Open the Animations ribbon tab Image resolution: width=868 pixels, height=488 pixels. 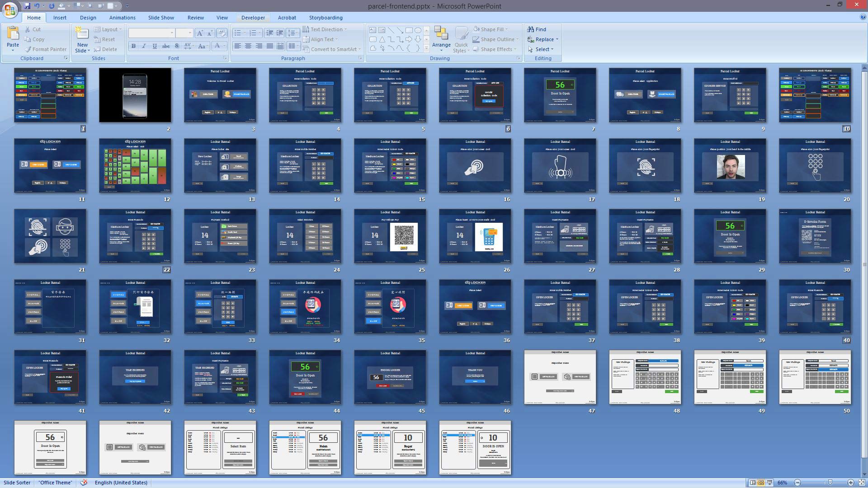122,18
